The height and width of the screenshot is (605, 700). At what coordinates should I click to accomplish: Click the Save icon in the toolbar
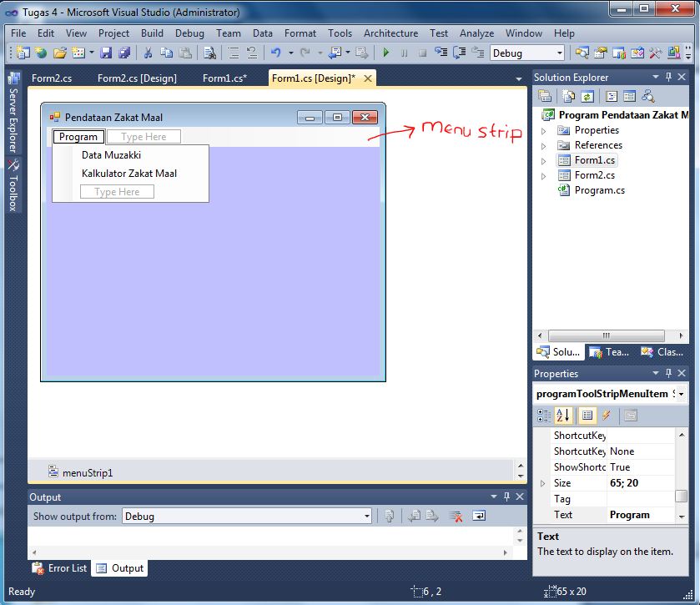[106, 52]
